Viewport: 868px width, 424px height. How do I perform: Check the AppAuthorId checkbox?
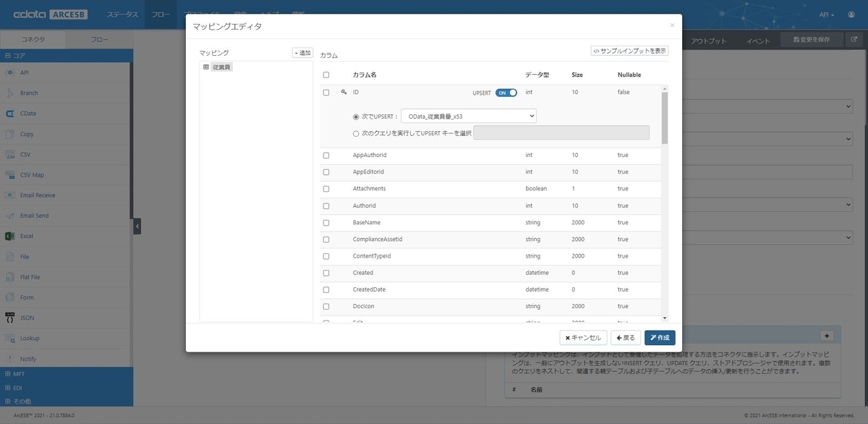(326, 156)
